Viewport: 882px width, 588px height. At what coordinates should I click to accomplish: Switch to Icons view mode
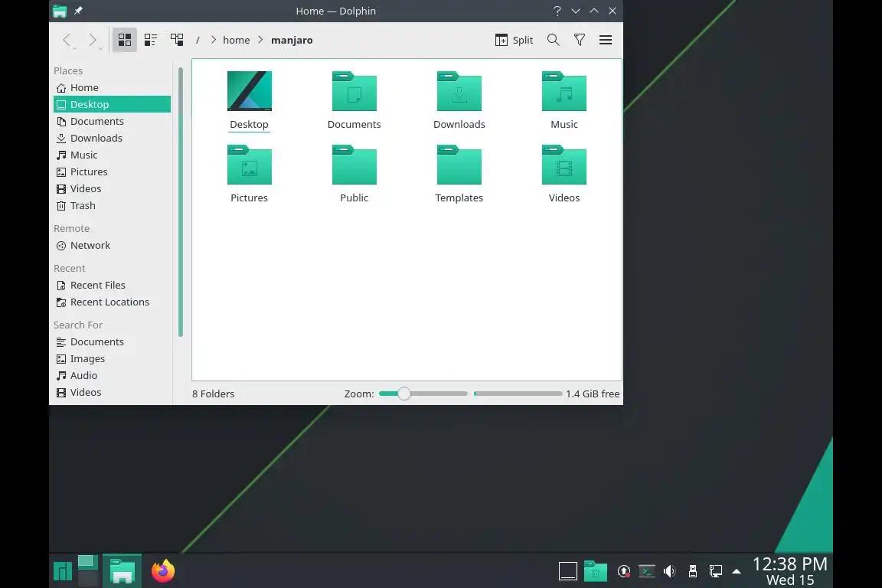pos(124,40)
